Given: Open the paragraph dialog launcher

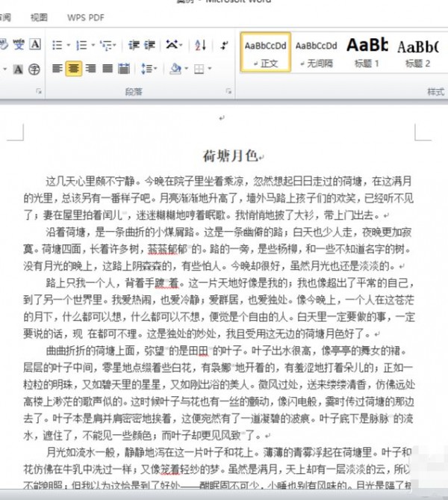Looking at the screenshot, I should pyautogui.click(x=228, y=91).
